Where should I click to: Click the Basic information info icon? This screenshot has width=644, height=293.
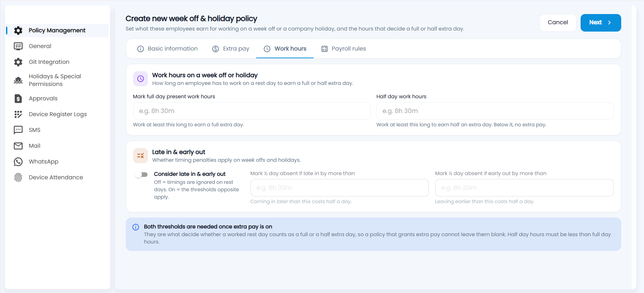[x=141, y=49]
